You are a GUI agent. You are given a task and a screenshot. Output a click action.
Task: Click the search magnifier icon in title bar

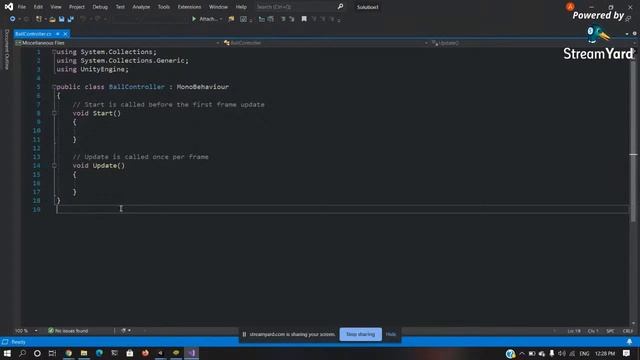tap(340, 7)
